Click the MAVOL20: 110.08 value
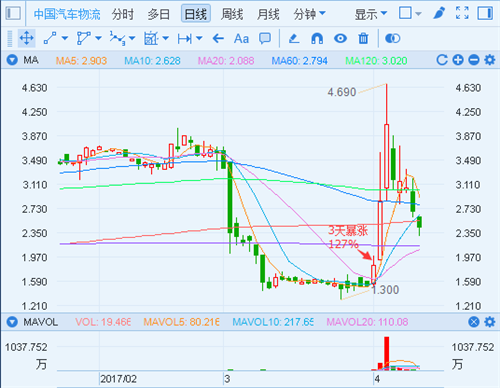The height and width of the screenshot is (388, 500). coord(367,322)
